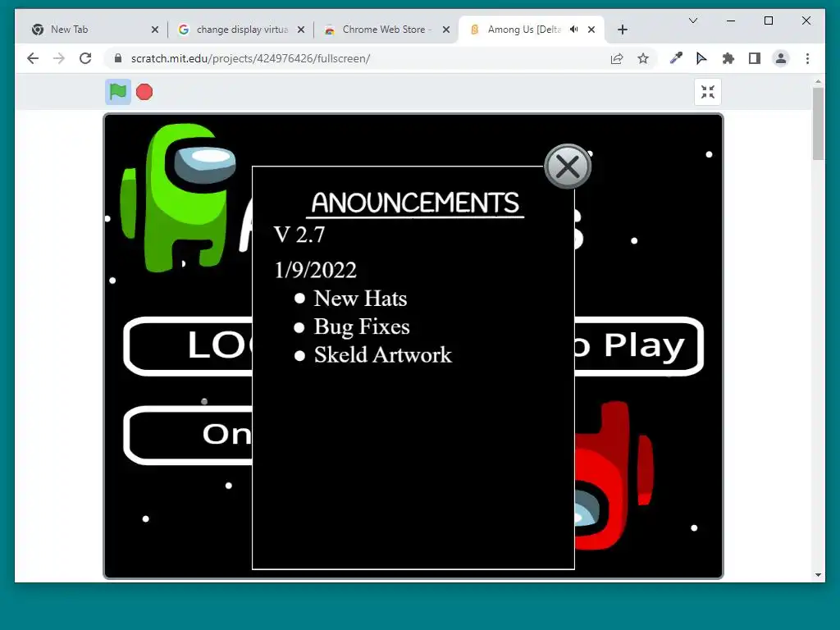Click the 1/9/2022 date text

[x=315, y=270]
